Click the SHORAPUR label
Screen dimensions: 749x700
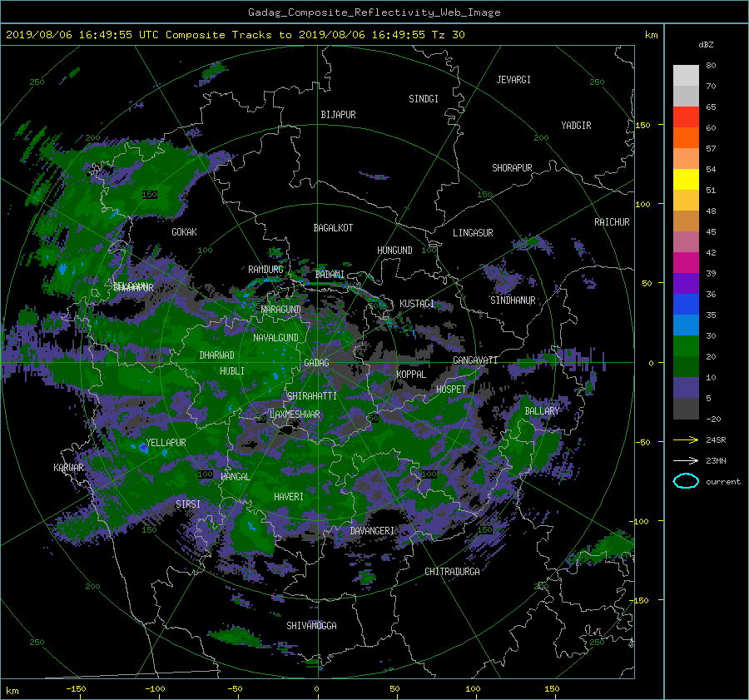coord(512,168)
